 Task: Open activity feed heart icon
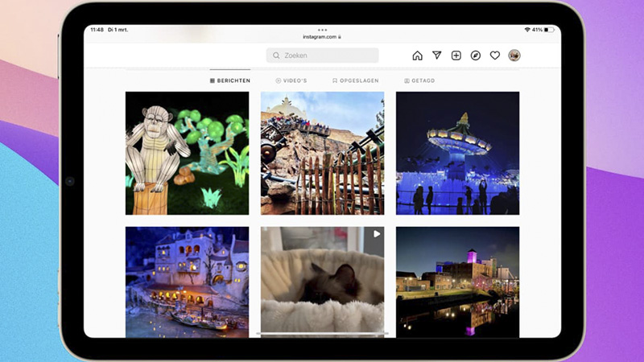(495, 56)
